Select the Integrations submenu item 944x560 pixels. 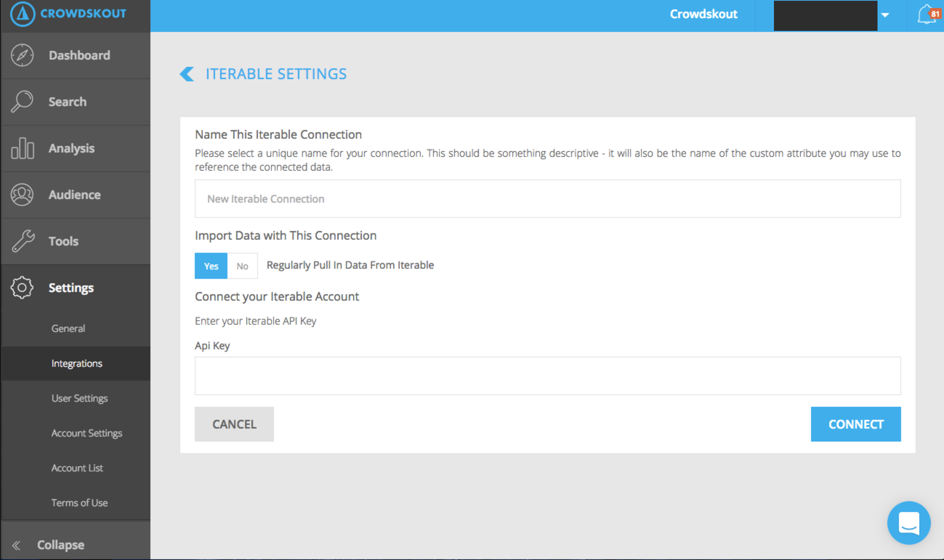point(76,364)
